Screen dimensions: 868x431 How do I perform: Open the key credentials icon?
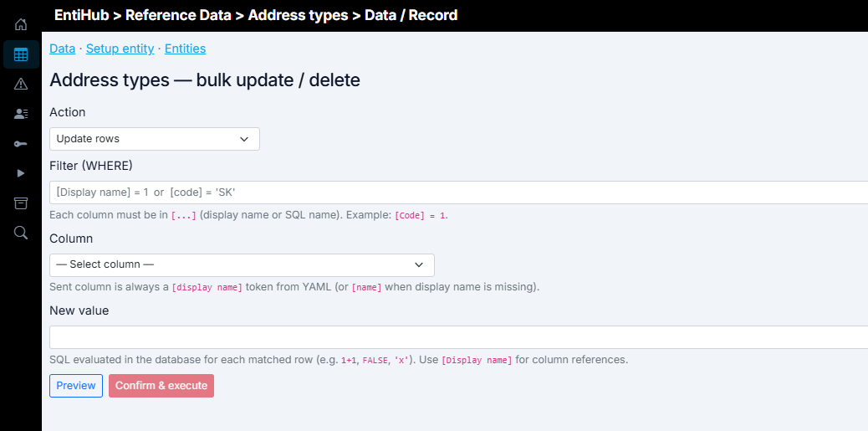(20, 144)
